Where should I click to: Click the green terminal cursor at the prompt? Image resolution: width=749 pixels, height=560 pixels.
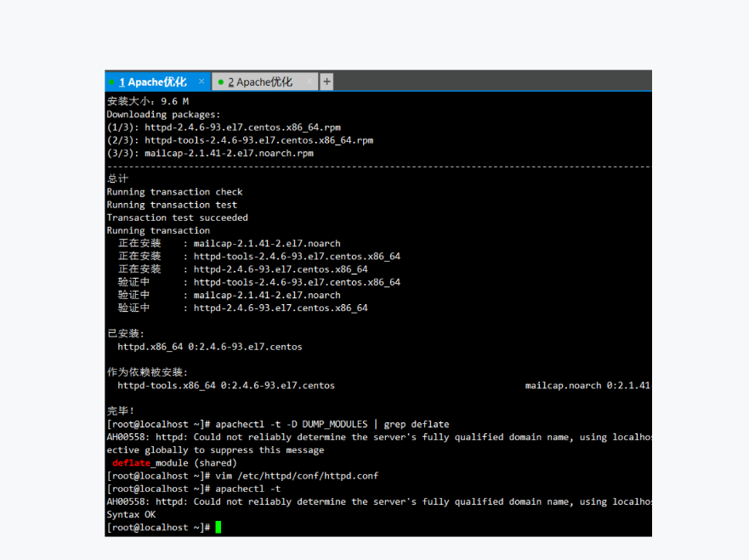[x=218, y=527]
